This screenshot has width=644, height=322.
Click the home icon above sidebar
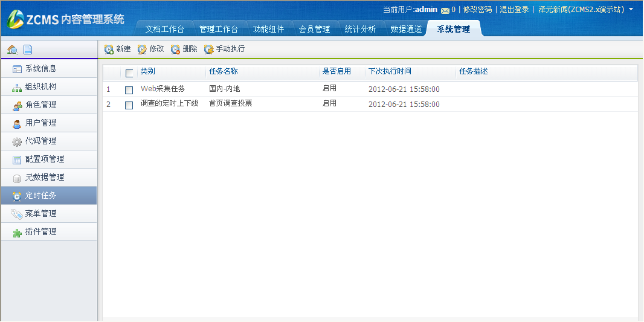pyautogui.click(x=12, y=50)
